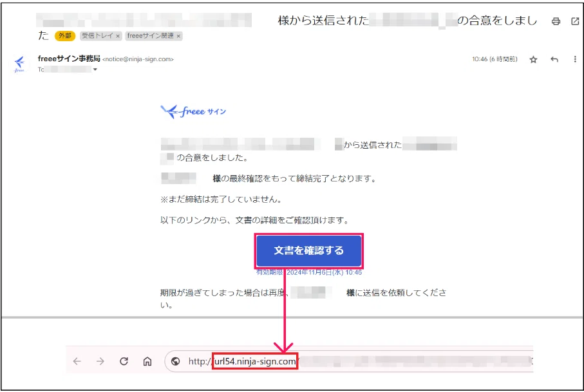
Task: Open the browser home page
Action: pyautogui.click(x=147, y=361)
